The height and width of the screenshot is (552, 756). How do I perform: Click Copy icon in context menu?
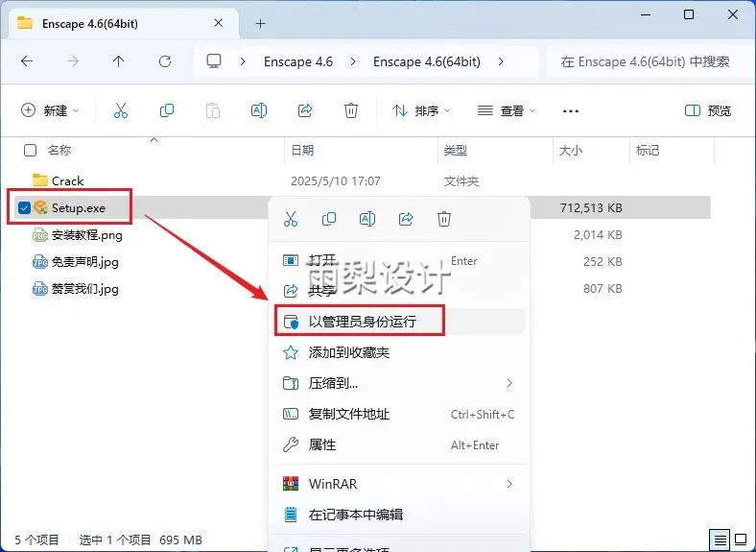pos(329,219)
